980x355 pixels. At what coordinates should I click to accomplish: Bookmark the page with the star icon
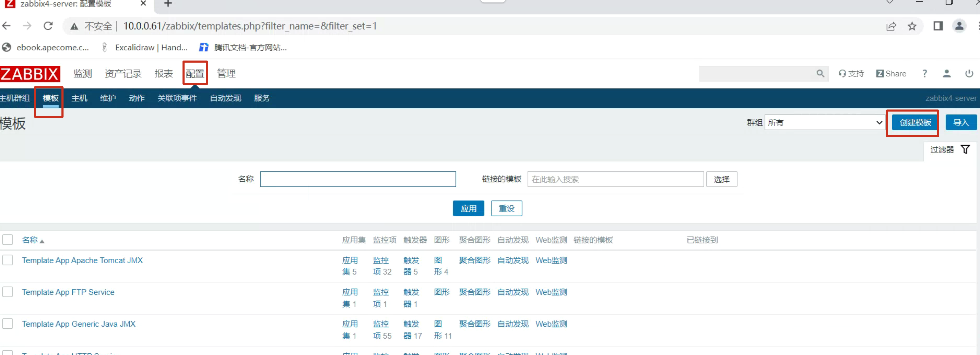tap(912, 26)
